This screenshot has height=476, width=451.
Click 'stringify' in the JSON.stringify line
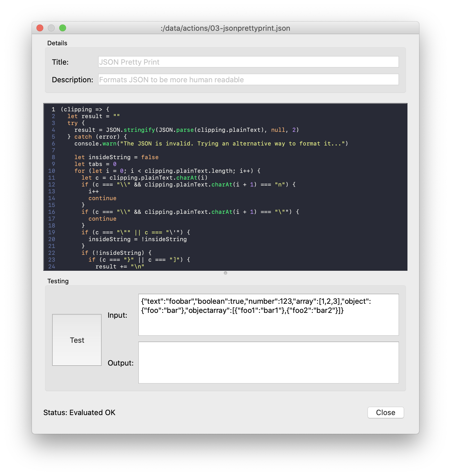[139, 130]
